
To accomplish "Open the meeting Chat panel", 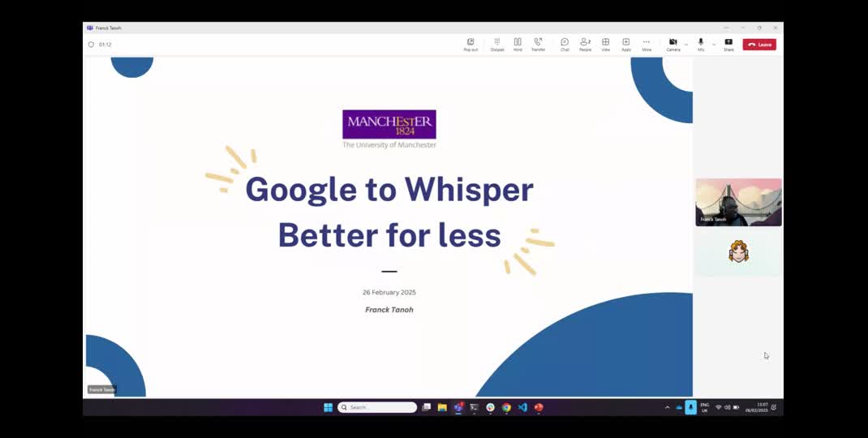I will point(565,45).
